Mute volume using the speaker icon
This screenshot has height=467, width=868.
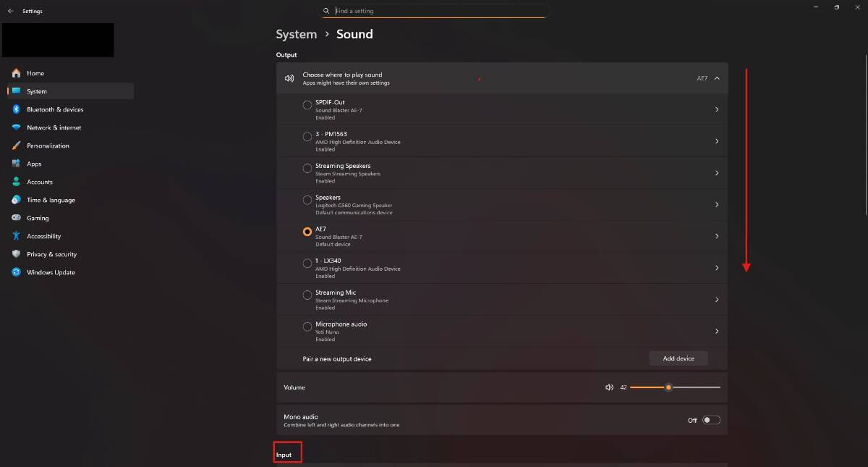[x=609, y=387]
